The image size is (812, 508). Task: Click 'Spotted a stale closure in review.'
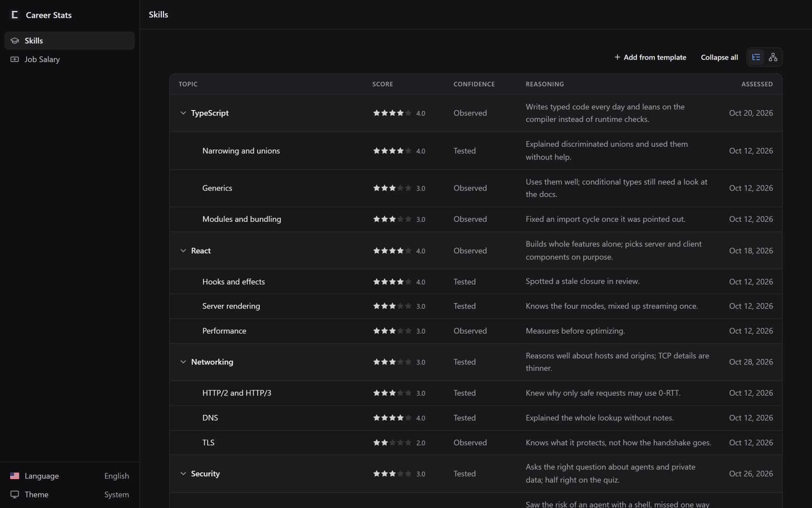tap(582, 282)
